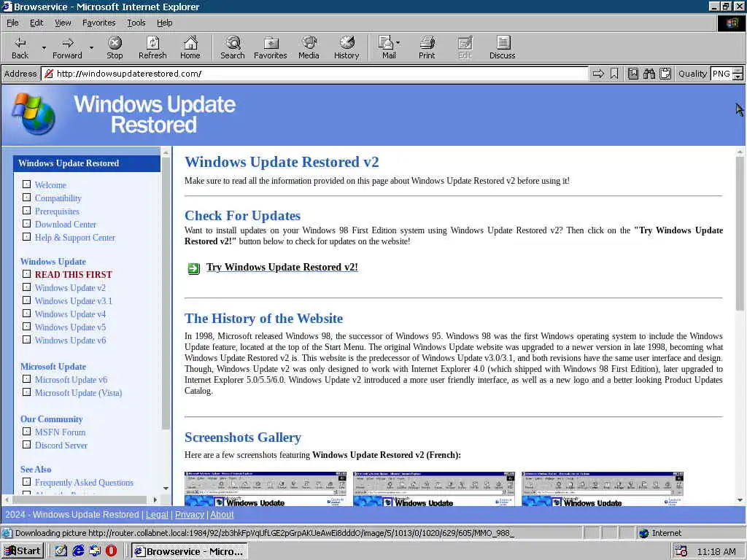Open the Forward button history dropdown arrow
The image size is (747, 560).
(x=91, y=47)
